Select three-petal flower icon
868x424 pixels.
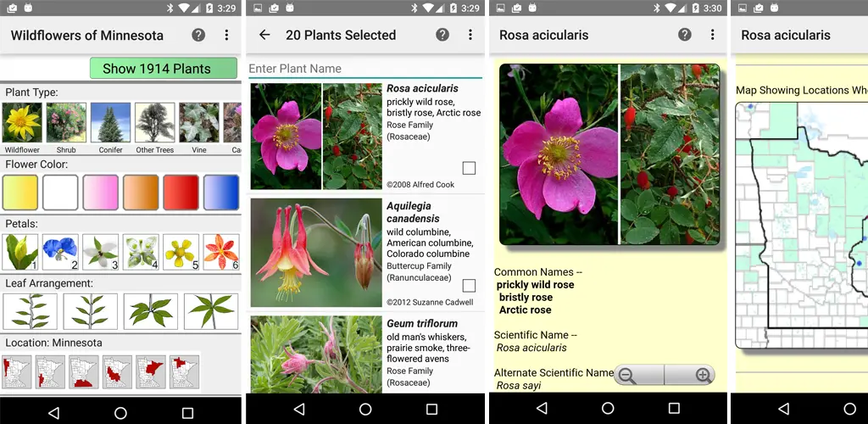101,252
